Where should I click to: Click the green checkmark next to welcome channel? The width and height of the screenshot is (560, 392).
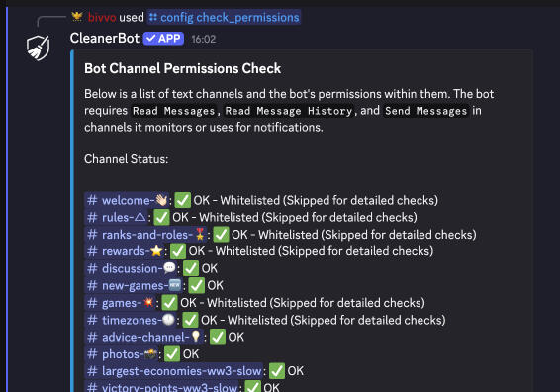[x=182, y=200]
